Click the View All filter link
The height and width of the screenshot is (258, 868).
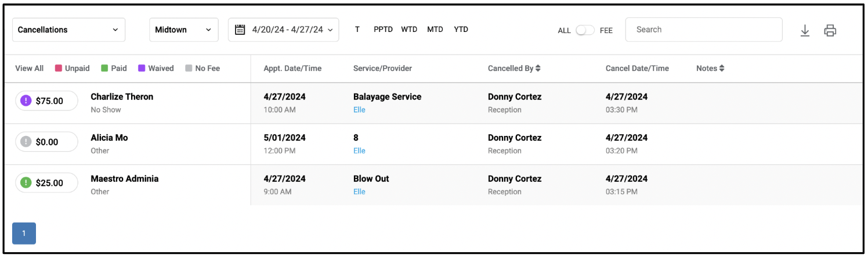30,69
